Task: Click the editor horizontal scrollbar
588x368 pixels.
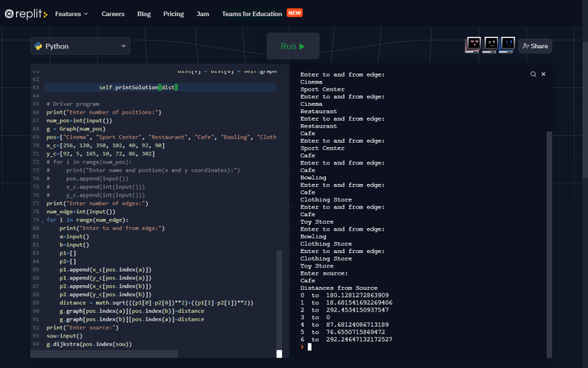Action: click(104, 354)
